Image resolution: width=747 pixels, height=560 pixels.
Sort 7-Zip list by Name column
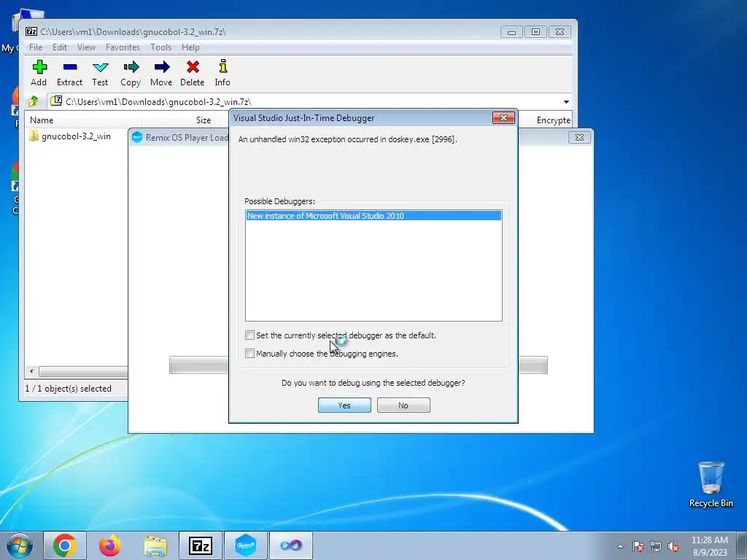[84, 120]
